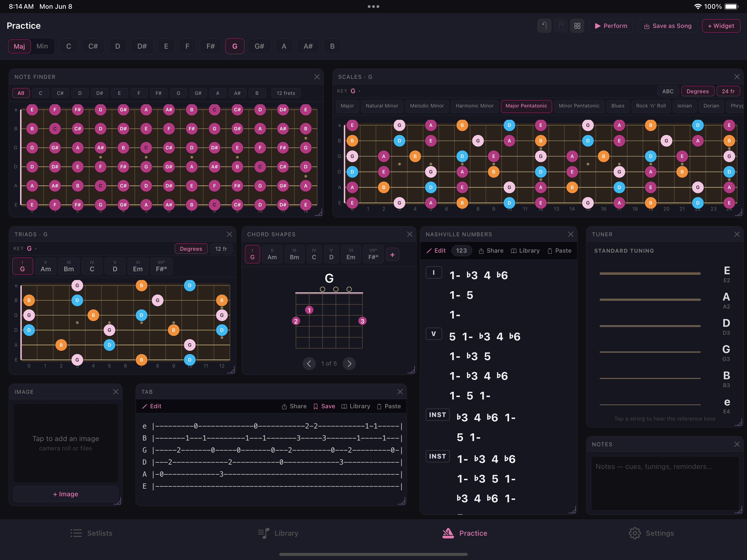Open Library in Nashville Numbers

point(525,251)
